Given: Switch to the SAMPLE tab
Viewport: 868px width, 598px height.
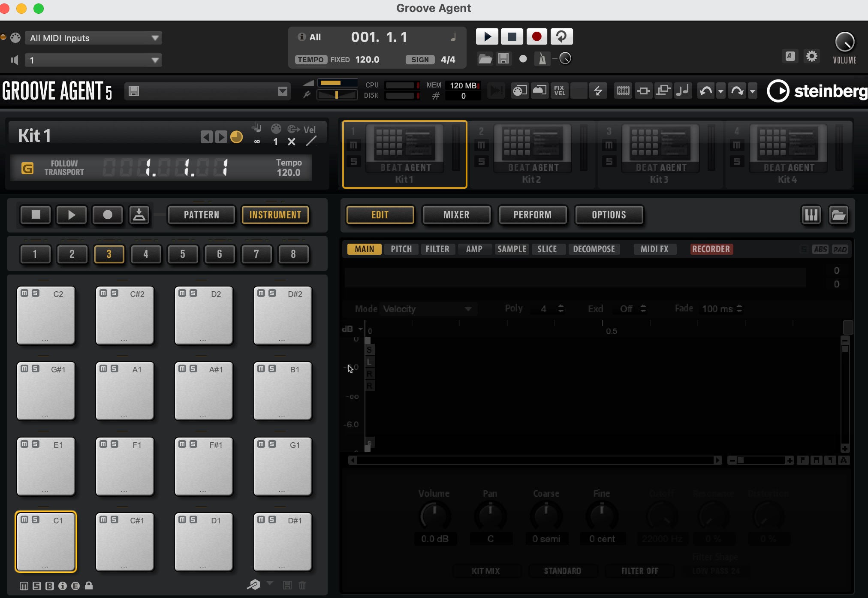Looking at the screenshot, I should 512,249.
